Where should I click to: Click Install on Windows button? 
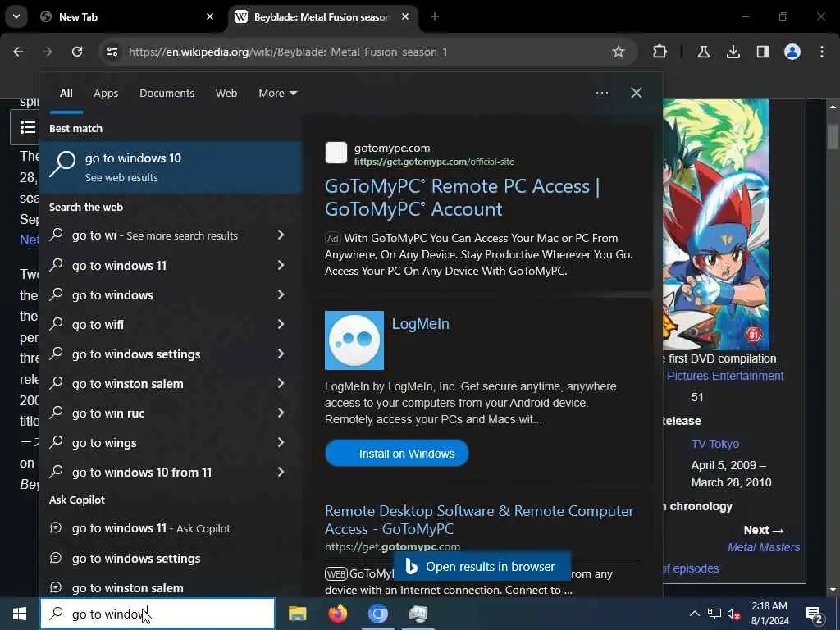pos(397,454)
